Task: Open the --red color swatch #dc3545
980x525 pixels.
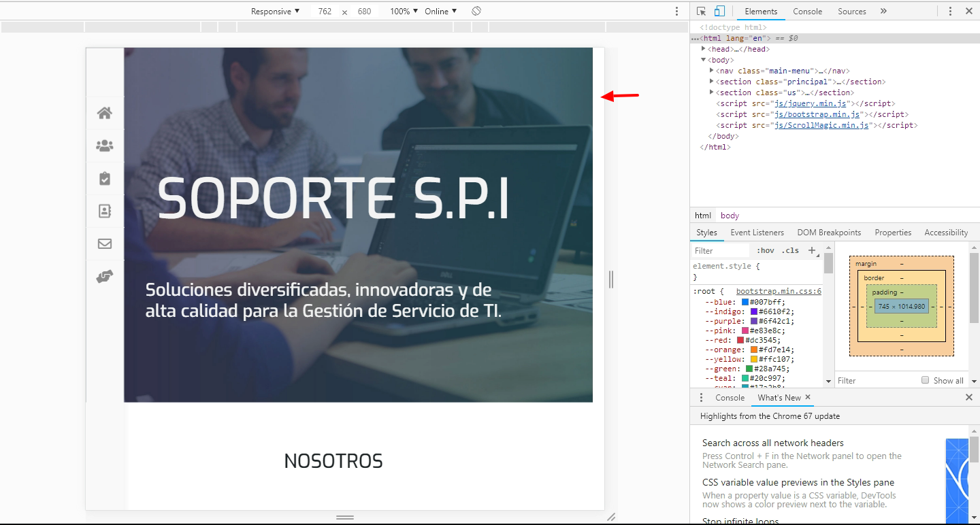Action: [x=740, y=340]
